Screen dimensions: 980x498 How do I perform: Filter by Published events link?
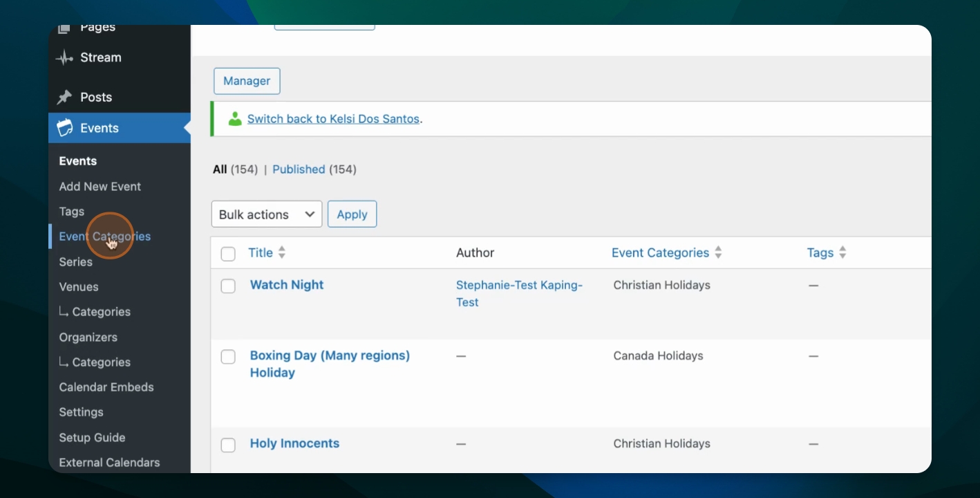point(299,169)
